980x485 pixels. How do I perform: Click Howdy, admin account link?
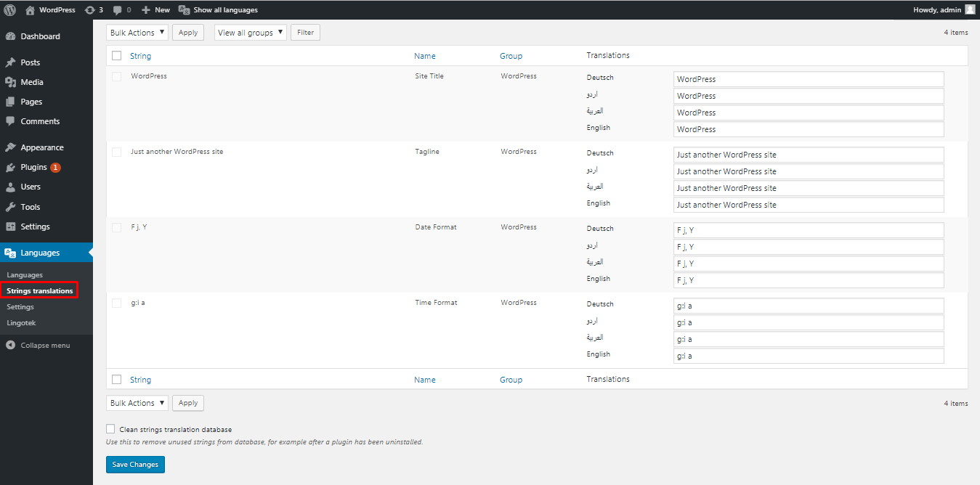(x=937, y=10)
